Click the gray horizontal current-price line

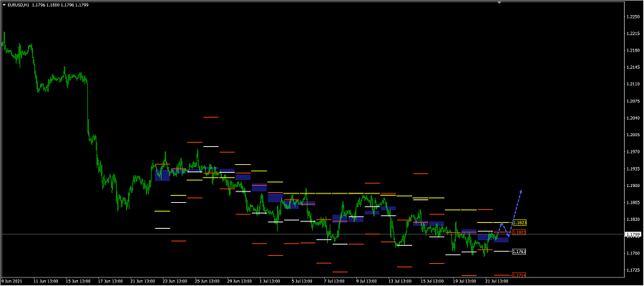click(x=312, y=234)
